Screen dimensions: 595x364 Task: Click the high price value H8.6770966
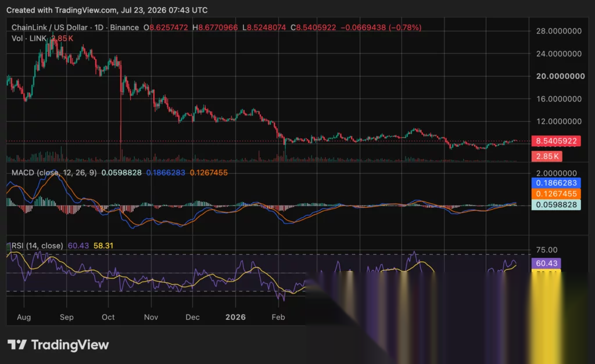coord(215,27)
